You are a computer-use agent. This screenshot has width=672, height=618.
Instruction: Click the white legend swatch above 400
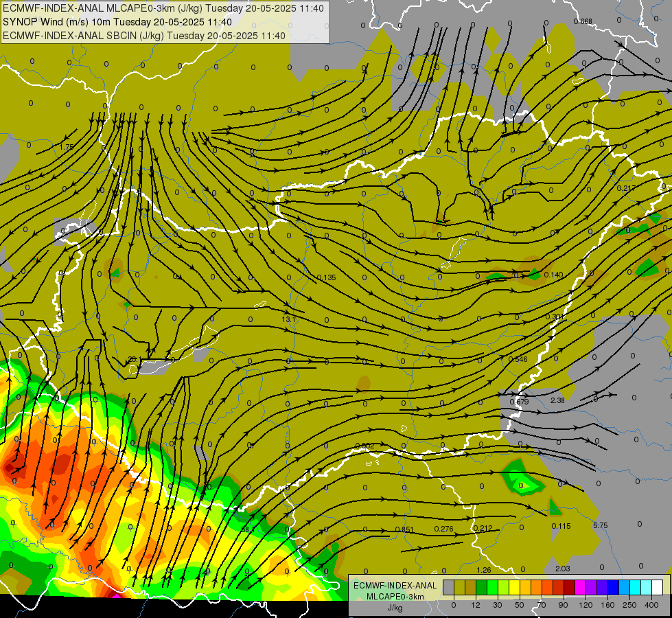click(657, 587)
